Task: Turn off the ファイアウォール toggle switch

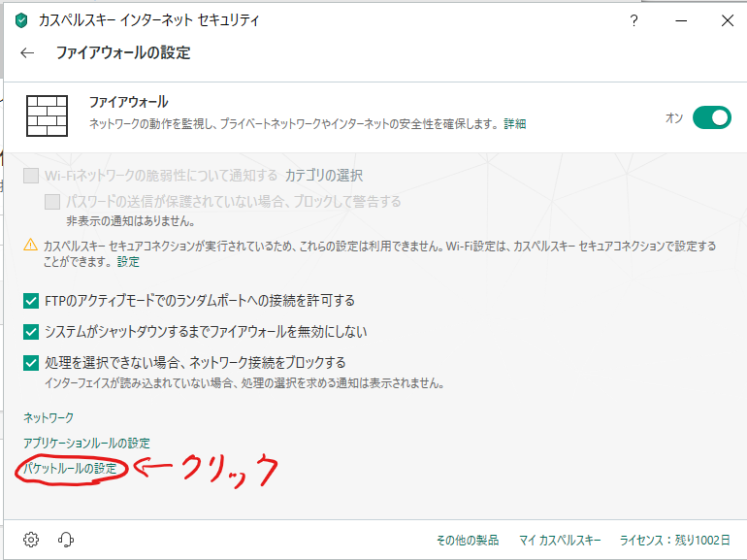Action: (712, 117)
